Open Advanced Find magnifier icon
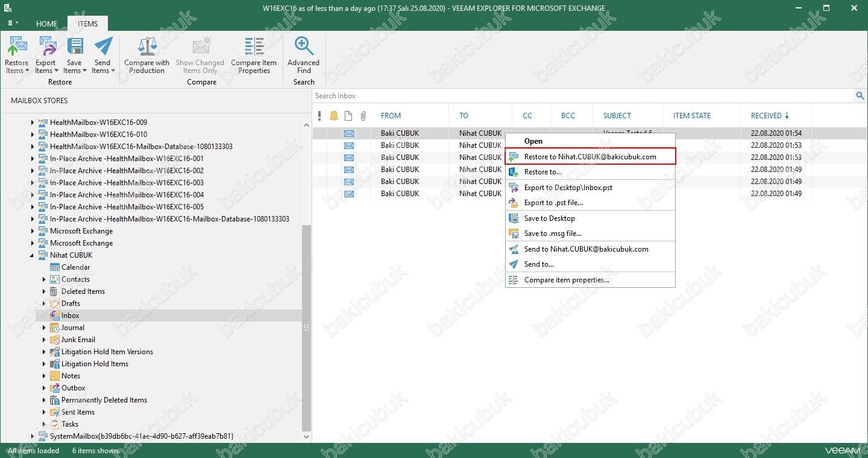868x458 pixels. pyautogui.click(x=303, y=46)
